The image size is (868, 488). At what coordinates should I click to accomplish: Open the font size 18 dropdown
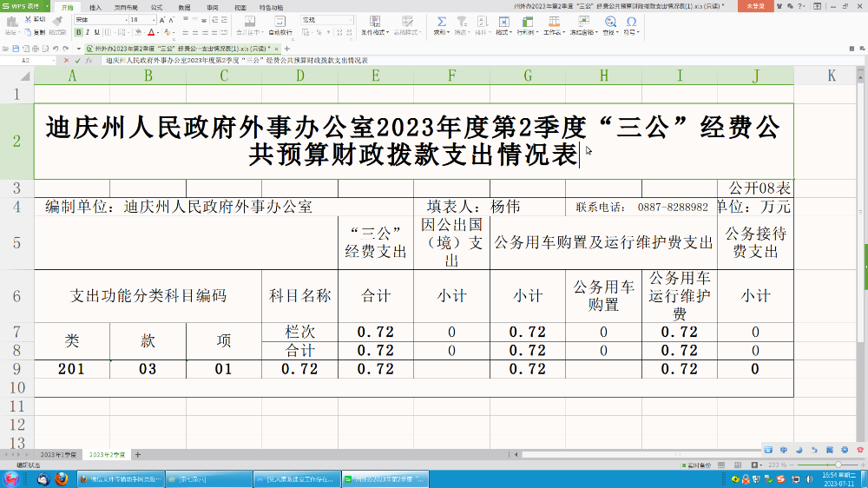coord(153,19)
